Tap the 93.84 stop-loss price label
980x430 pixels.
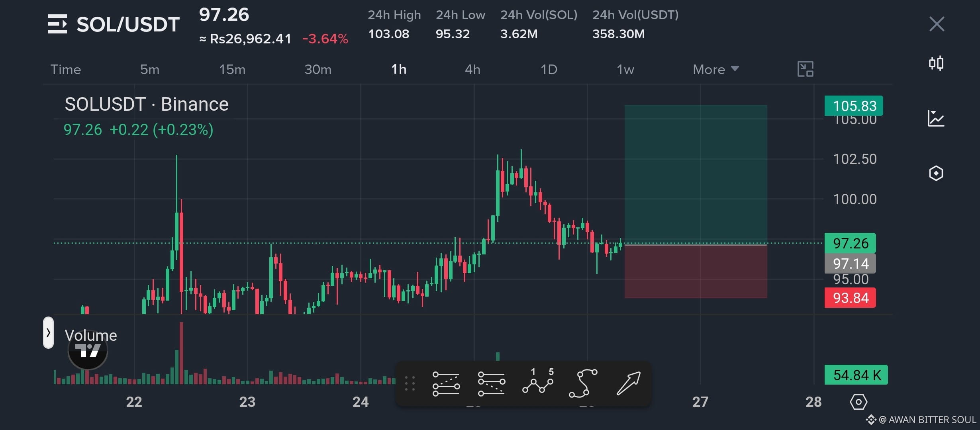pos(850,298)
